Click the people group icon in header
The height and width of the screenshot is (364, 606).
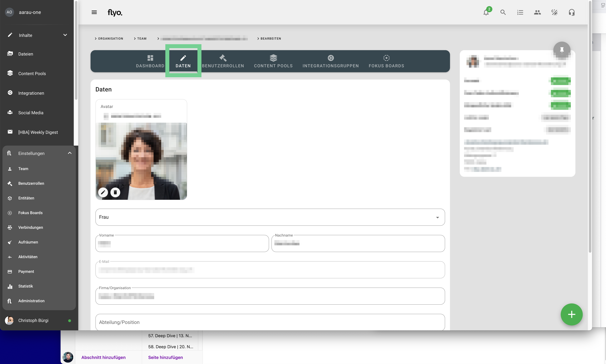point(537,12)
